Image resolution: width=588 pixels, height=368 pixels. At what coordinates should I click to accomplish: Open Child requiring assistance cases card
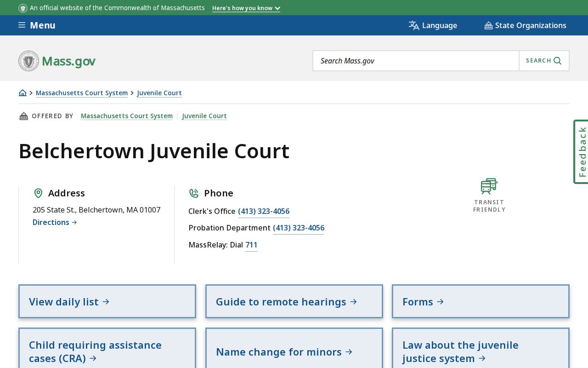click(x=107, y=348)
